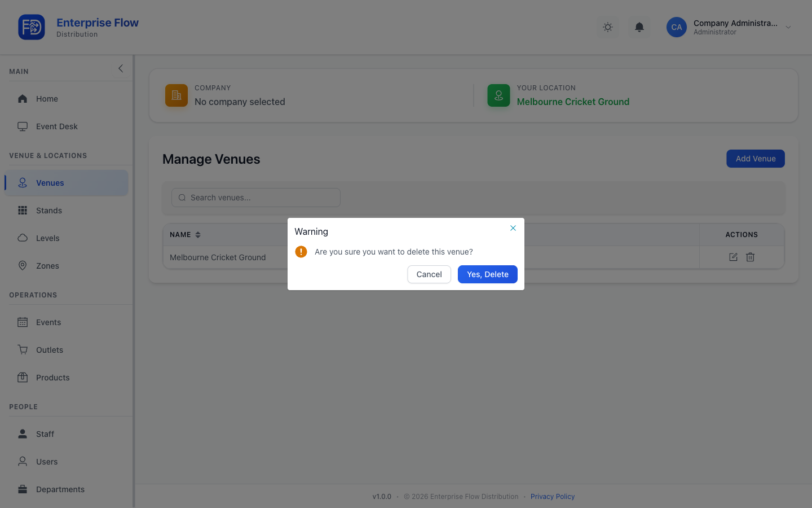The height and width of the screenshot is (508, 812).
Task: Edit Melbourne Cricket Ground venue icon
Action: pyautogui.click(x=733, y=257)
